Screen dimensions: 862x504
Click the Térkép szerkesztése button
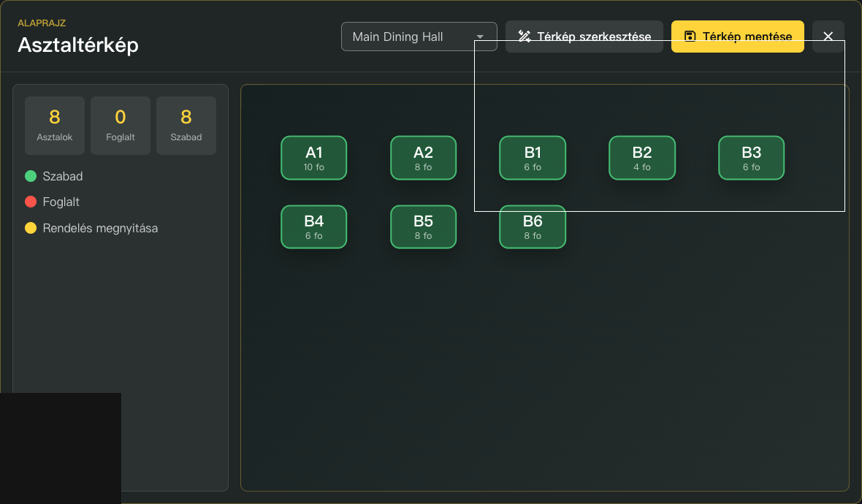pos(584,37)
